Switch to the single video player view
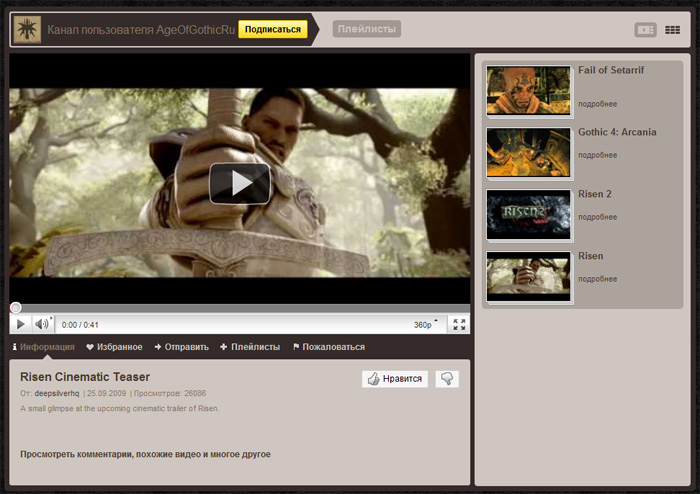 [645, 30]
